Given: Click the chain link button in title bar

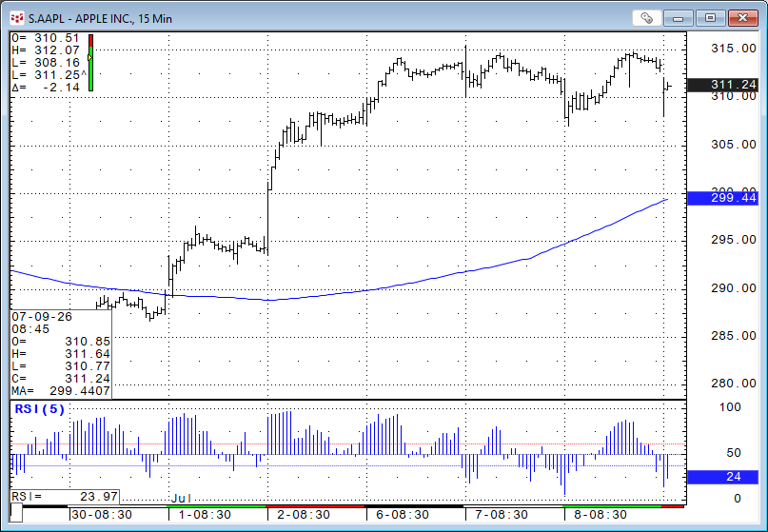Looking at the screenshot, I should click(x=646, y=18).
